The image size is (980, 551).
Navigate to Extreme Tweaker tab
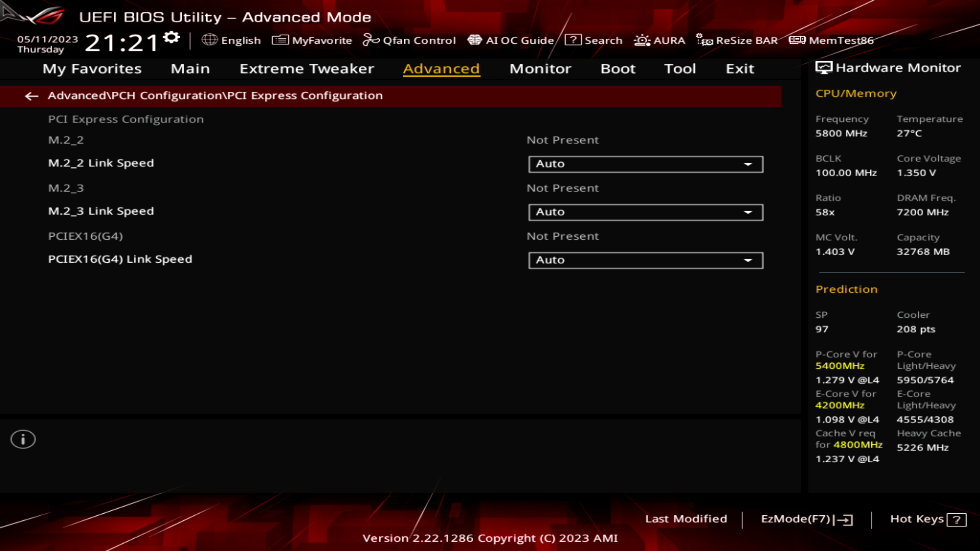[x=307, y=68]
